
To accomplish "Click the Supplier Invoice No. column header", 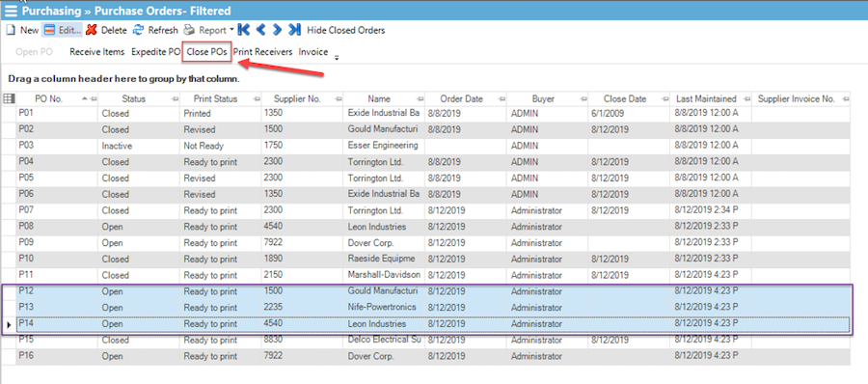I will coord(796,99).
